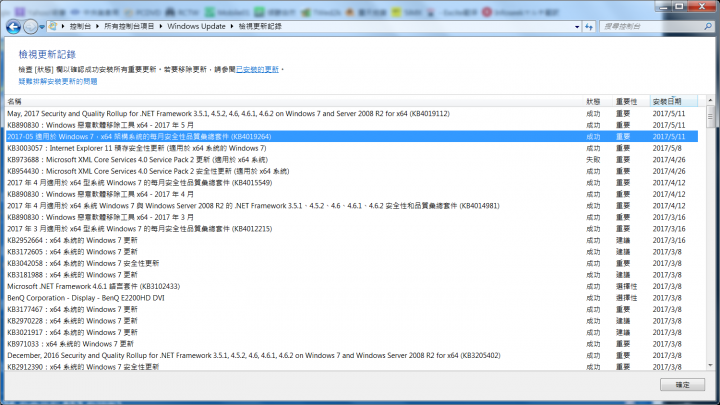720x405 pixels.
Task: Minimize the update history window
Action: 664,6
